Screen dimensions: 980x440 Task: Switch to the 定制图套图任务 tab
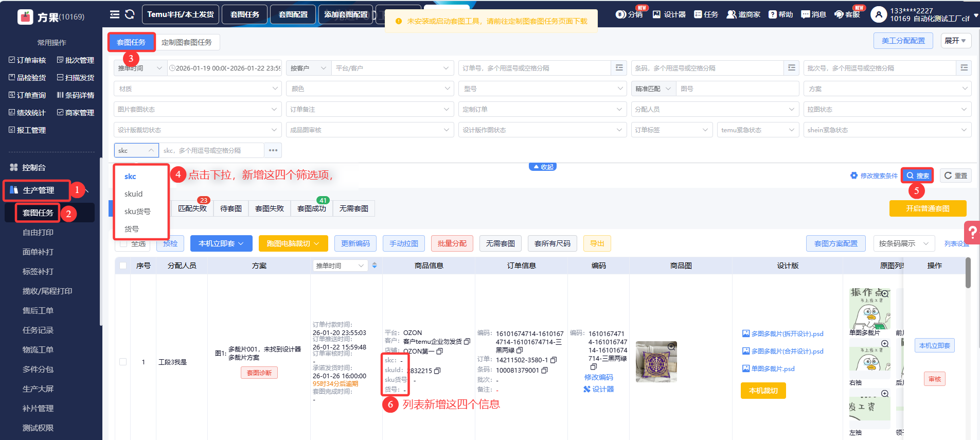(187, 42)
